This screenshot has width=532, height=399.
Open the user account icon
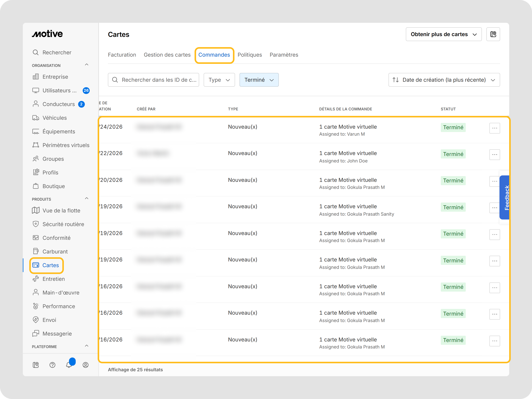pos(86,365)
